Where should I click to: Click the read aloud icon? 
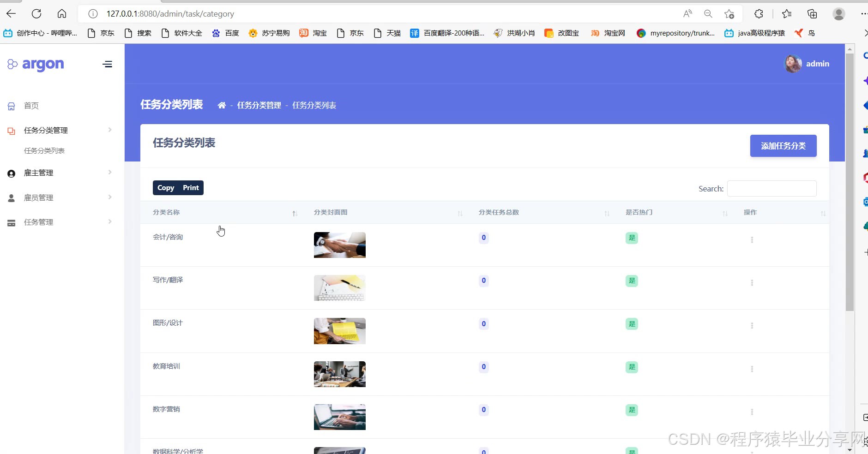pos(687,14)
